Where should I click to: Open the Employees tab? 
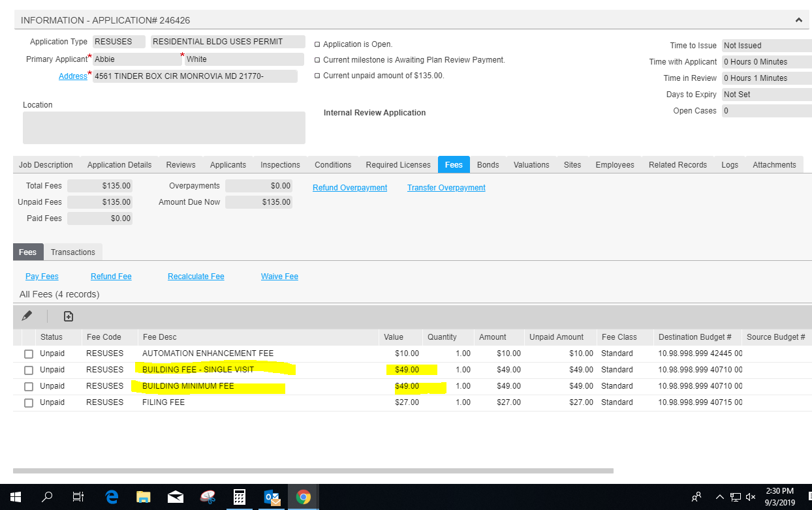pyautogui.click(x=615, y=165)
